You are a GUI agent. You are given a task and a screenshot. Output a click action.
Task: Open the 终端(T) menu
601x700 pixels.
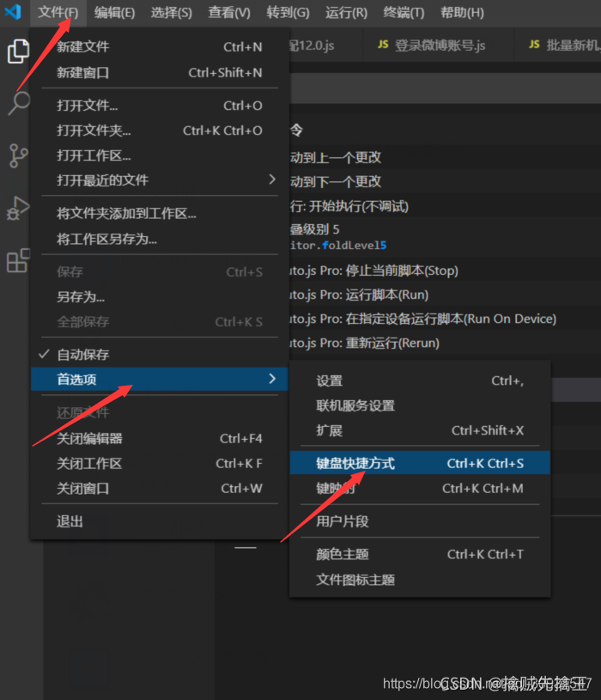(x=404, y=13)
